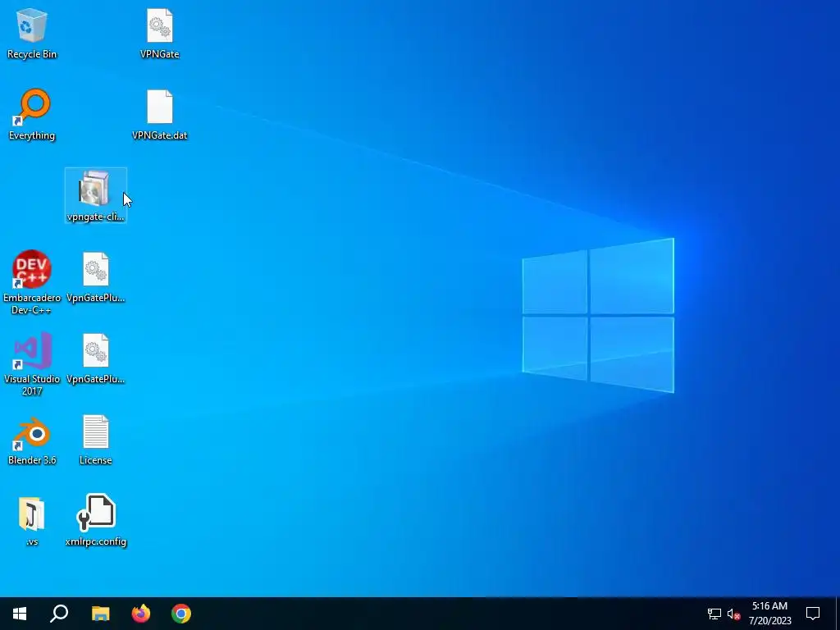840x630 pixels.
Task: Launch Google Chrome from the taskbar
Action: [181, 614]
